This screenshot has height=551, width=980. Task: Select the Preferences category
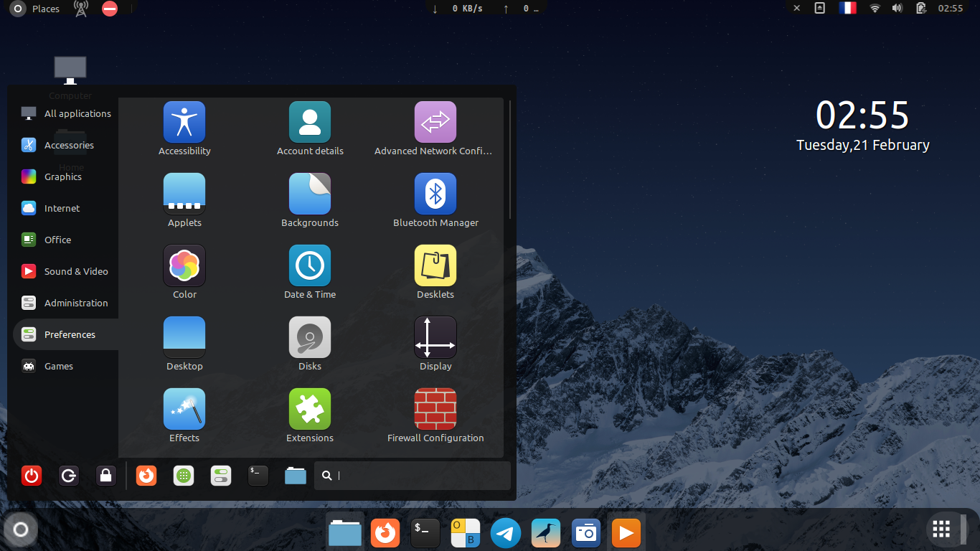(66, 334)
